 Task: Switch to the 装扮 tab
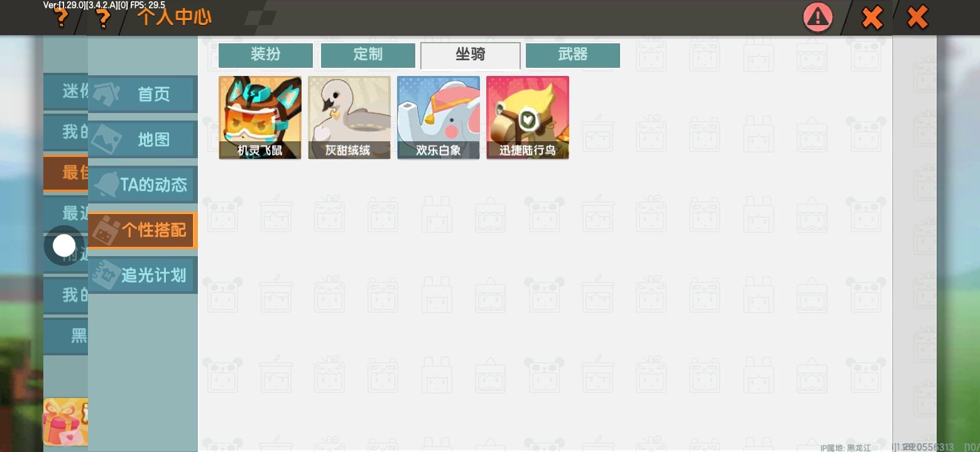click(266, 55)
